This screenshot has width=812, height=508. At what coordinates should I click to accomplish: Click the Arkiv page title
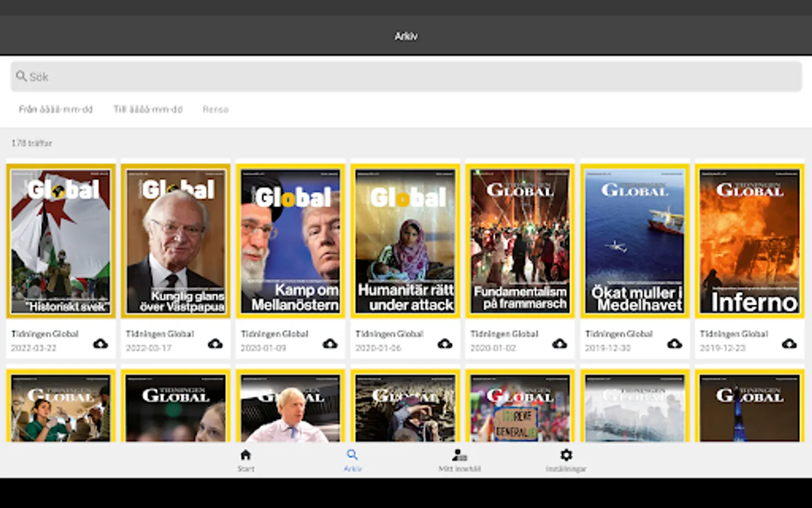coord(406,36)
